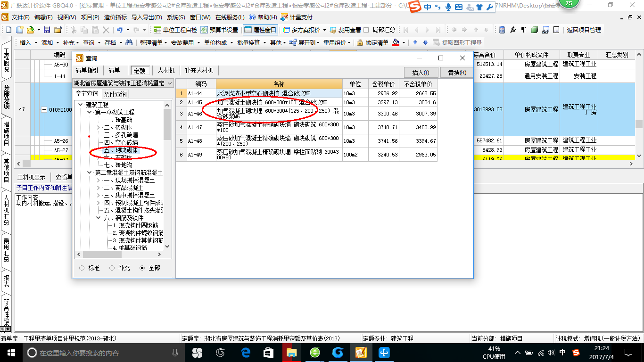The height and width of the screenshot is (362, 644).
Task: Click the calculator icon in toolbar
Action: pyautogui.click(x=502, y=30)
